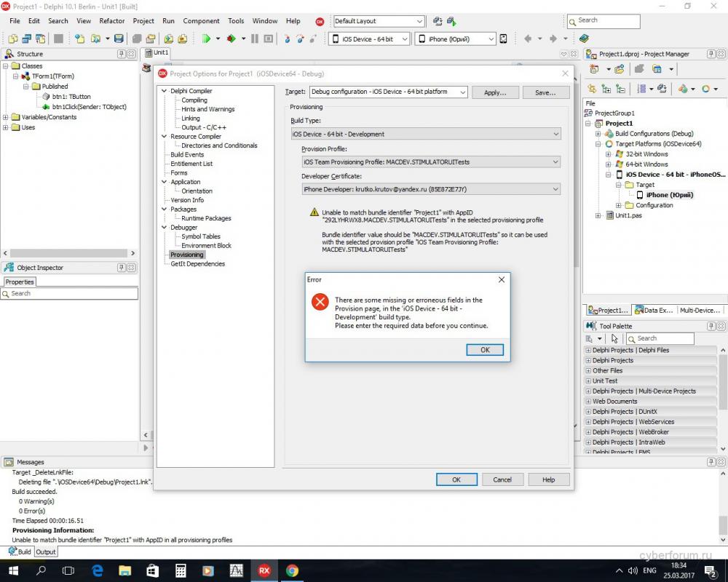728x582 pixels.
Task: Open Microsoft Edge from the taskbar
Action: [x=97, y=570]
